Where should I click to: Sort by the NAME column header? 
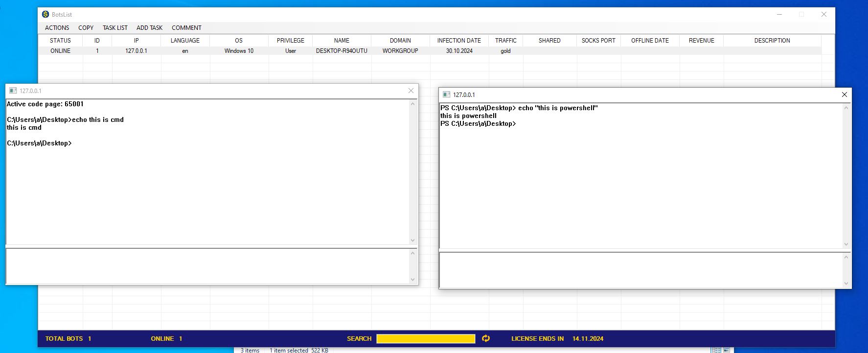pyautogui.click(x=342, y=41)
